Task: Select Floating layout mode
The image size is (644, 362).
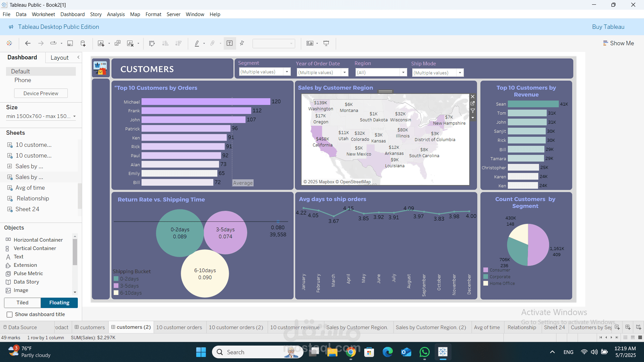Action: click(x=59, y=303)
